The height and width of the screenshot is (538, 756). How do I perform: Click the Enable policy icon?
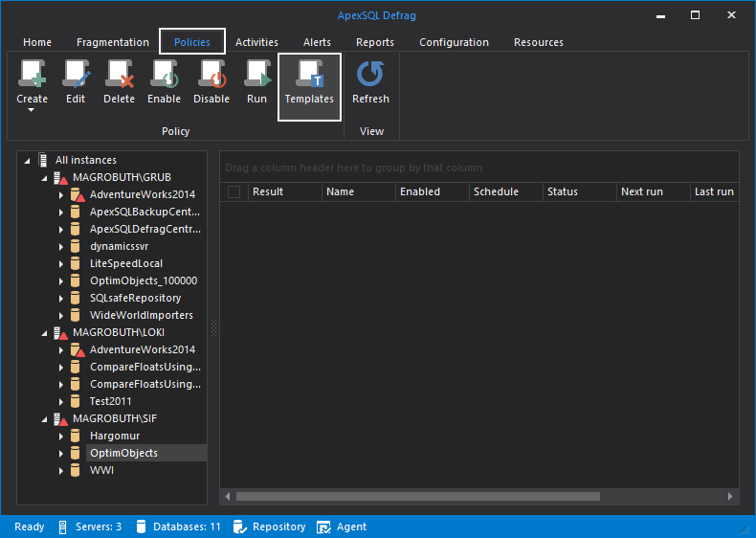(165, 74)
